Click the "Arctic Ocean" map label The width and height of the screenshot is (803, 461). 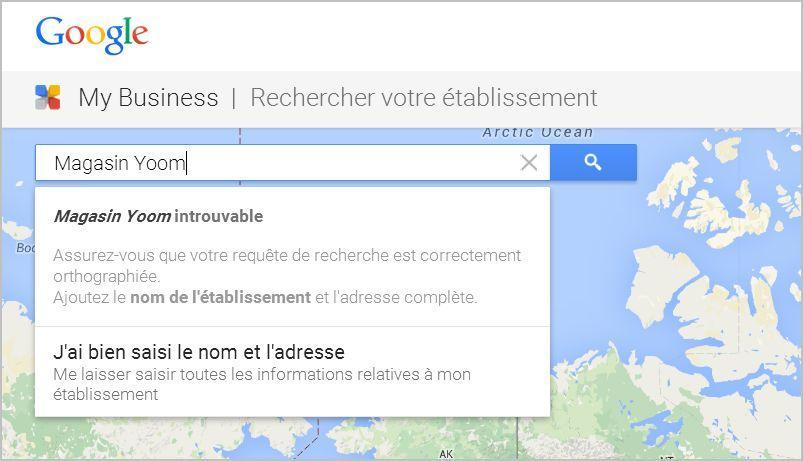(x=538, y=132)
